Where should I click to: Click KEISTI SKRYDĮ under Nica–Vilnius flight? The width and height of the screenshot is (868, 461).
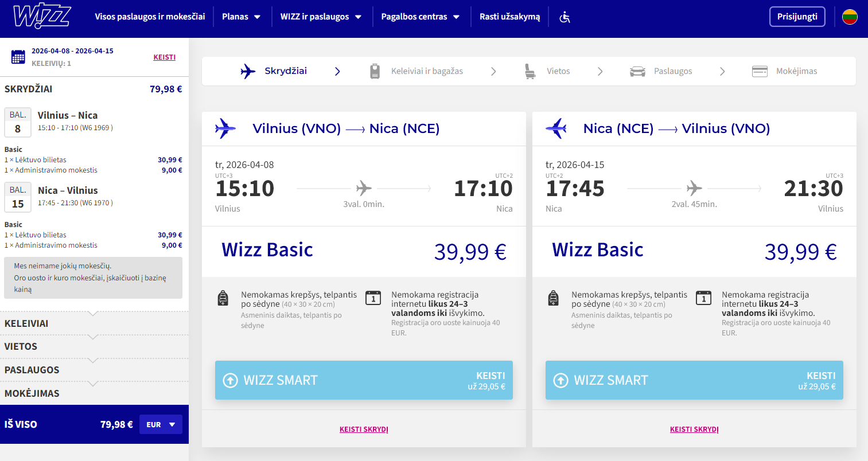[x=694, y=429]
